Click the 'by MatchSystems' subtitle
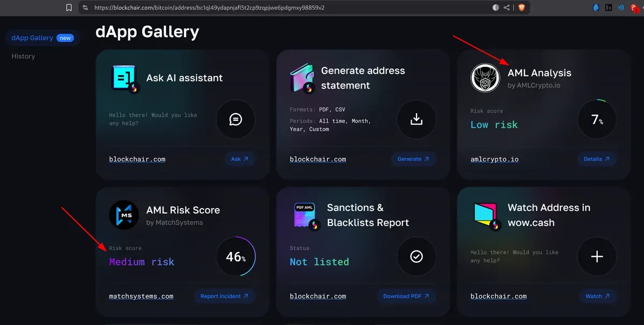The height and width of the screenshot is (325, 644). [174, 223]
